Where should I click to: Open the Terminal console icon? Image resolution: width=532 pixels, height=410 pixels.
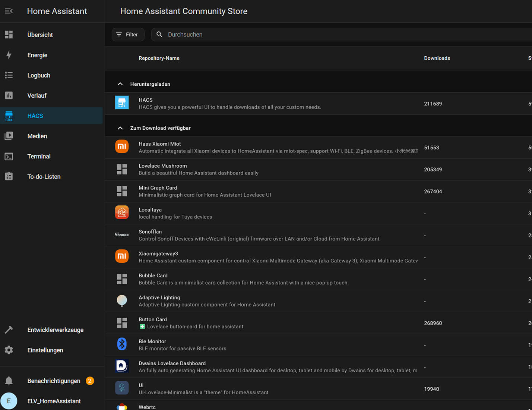[x=9, y=157]
